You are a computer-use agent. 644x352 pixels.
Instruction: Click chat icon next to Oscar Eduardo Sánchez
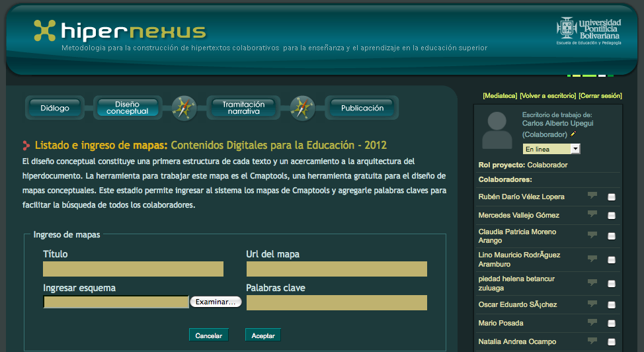click(x=592, y=304)
